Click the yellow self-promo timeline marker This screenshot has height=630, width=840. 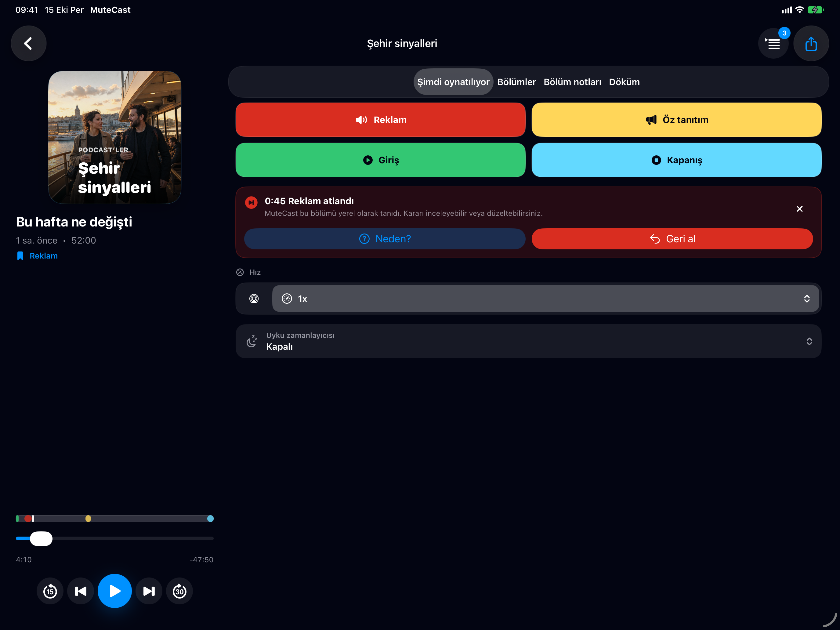pyautogui.click(x=88, y=518)
